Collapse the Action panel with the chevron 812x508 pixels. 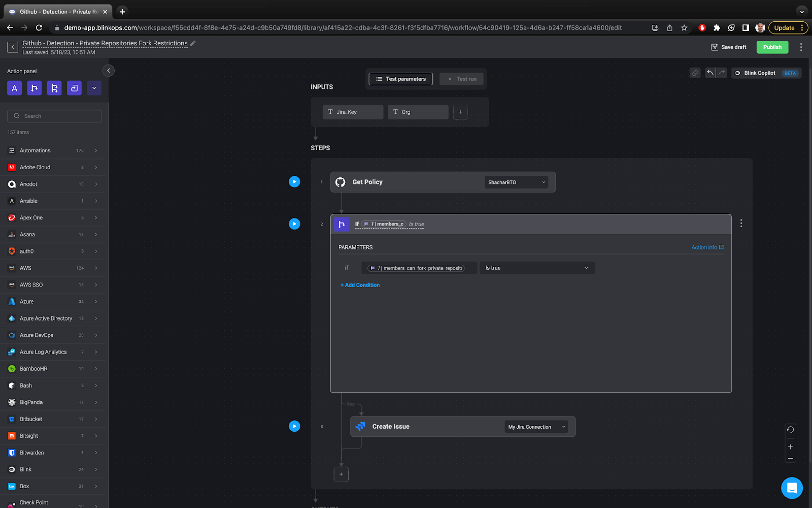(x=108, y=70)
